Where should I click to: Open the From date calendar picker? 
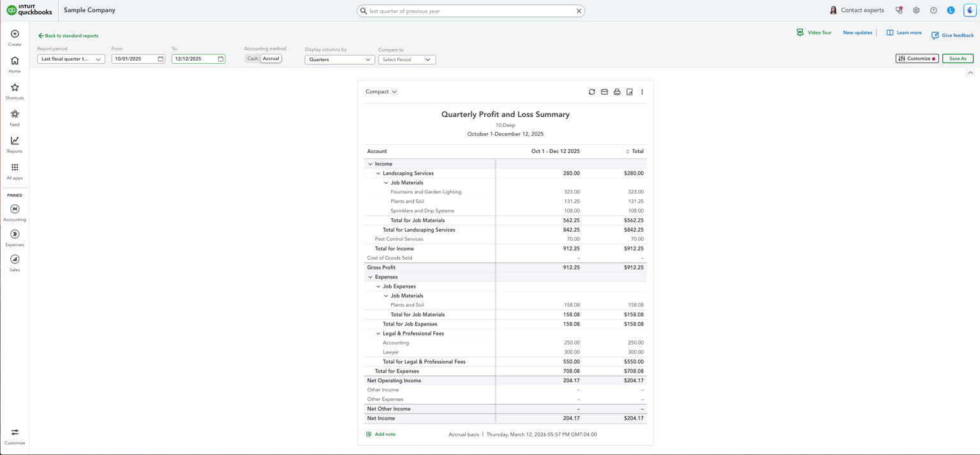(160, 59)
